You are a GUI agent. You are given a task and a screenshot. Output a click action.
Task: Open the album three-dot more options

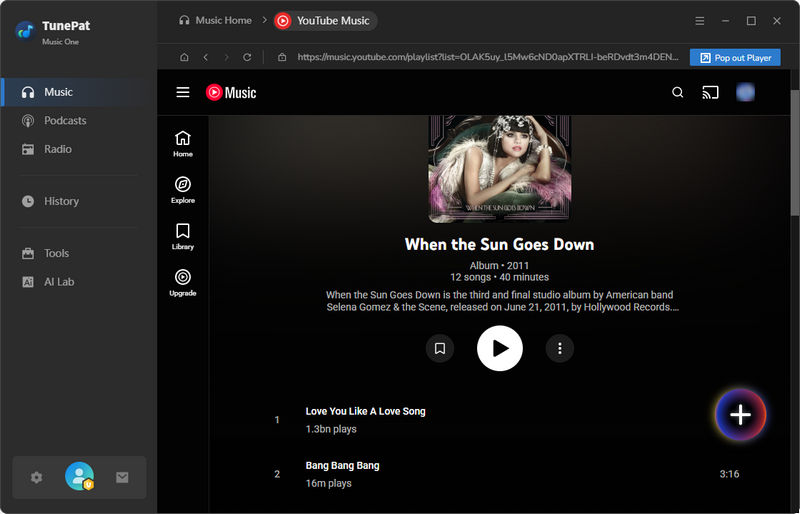coord(560,348)
